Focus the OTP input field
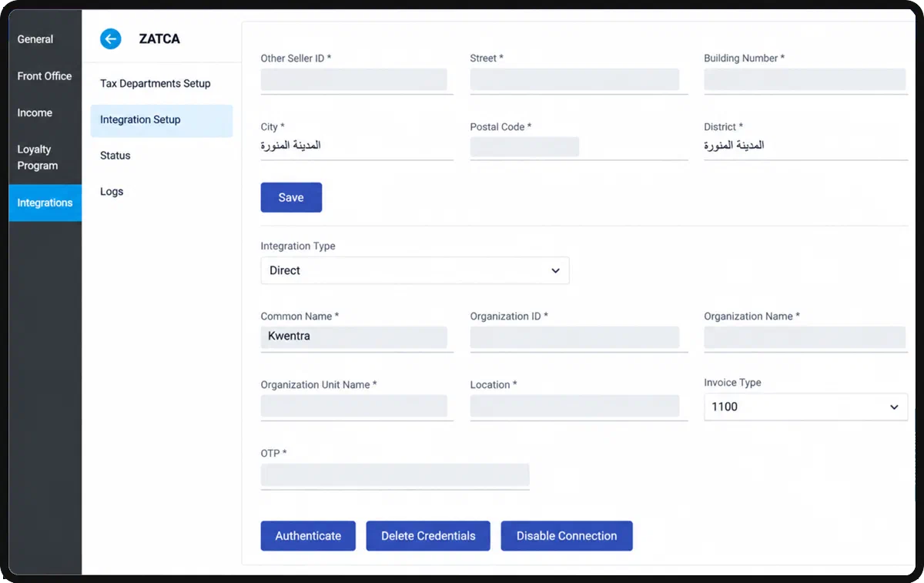 pyautogui.click(x=395, y=474)
